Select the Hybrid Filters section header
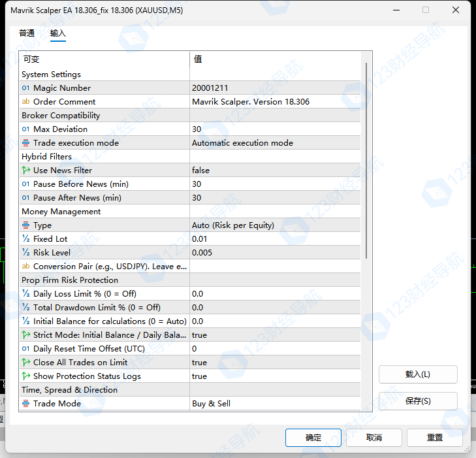The image size is (476, 458). coord(47,157)
